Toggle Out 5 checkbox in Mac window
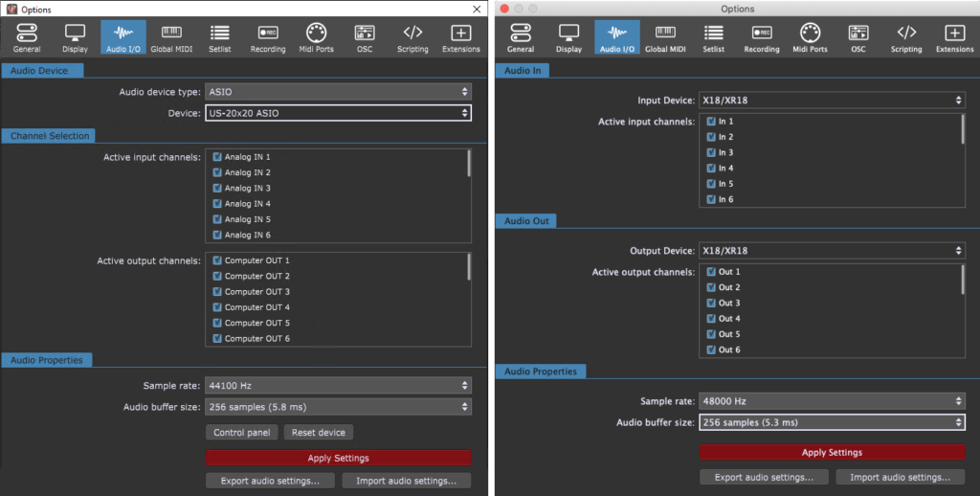This screenshot has height=496, width=980. [x=711, y=334]
